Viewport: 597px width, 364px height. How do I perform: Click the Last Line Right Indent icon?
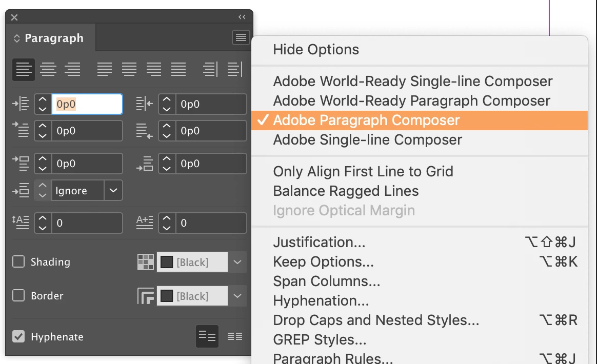pyautogui.click(x=145, y=131)
